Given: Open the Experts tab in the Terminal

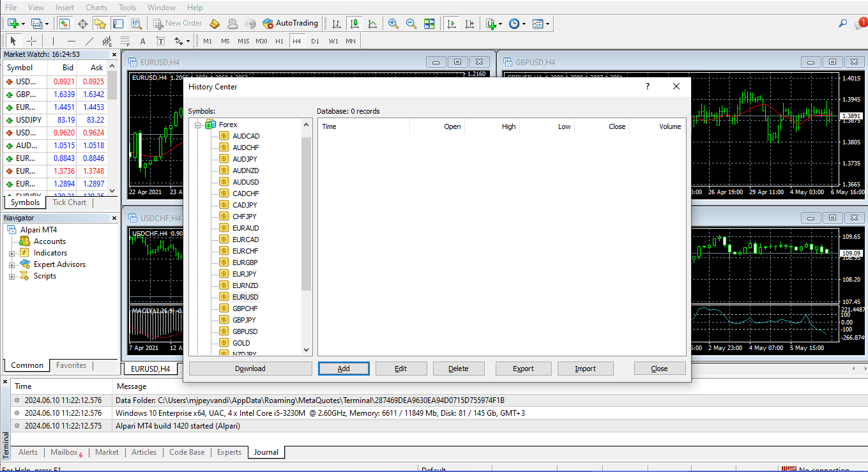Looking at the screenshot, I should click(x=229, y=452).
